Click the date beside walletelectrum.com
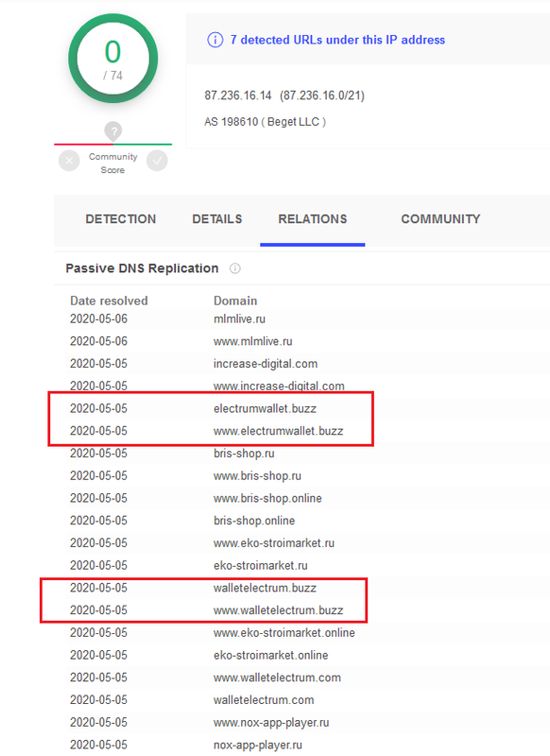Image resolution: width=550 pixels, height=756 pixels. pyautogui.click(x=99, y=700)
